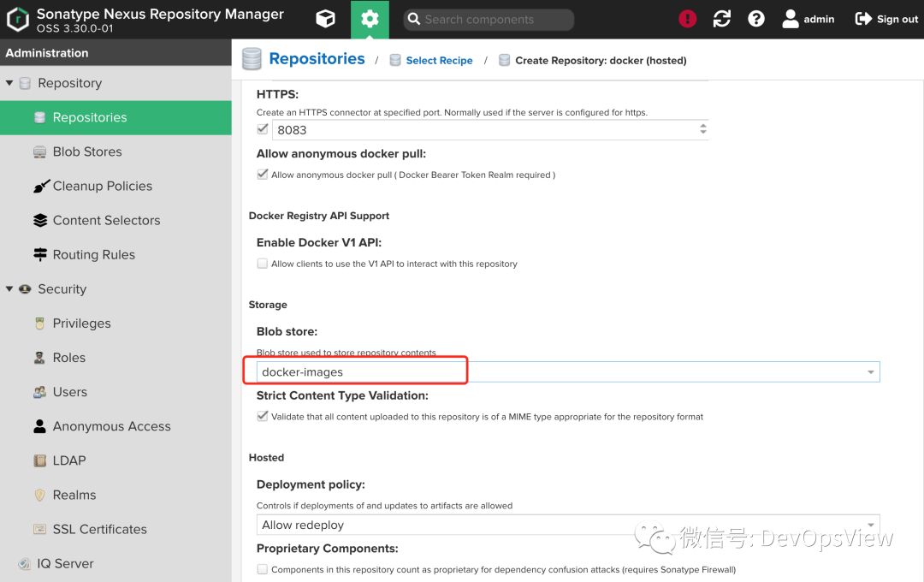Toggle Allow anonymous docker pull checkbox
The width and height of the screenshot is (924, 582).
click(263, 175)
